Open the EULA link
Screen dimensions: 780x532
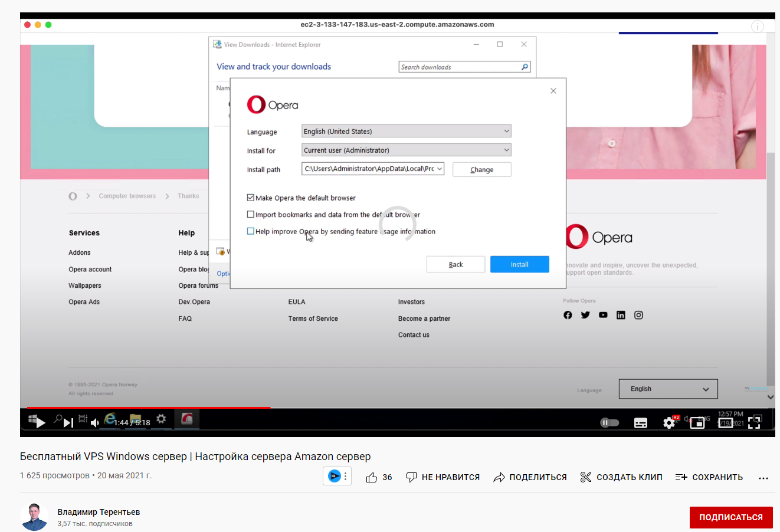(297, 302)
